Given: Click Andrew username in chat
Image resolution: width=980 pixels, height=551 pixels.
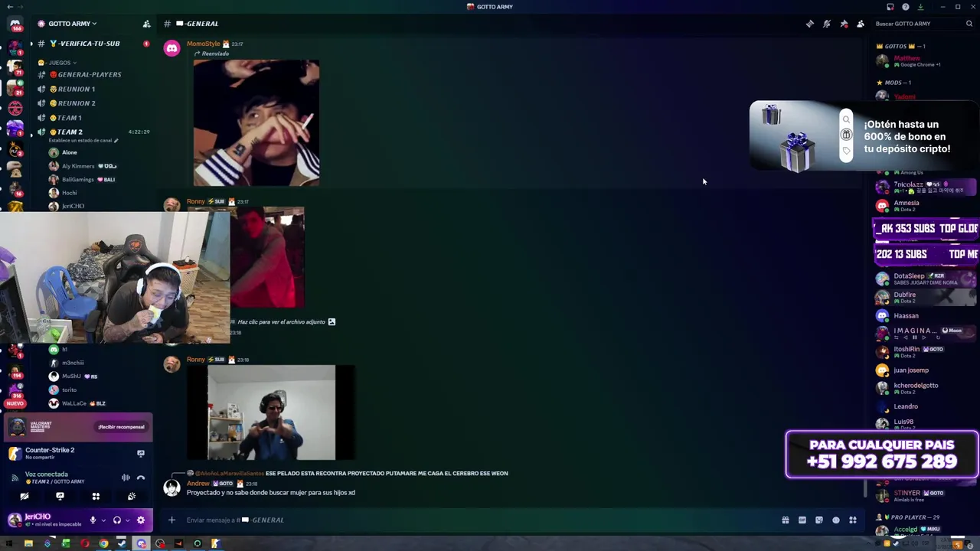Looking at the screenshot, I should coord(198,484).
